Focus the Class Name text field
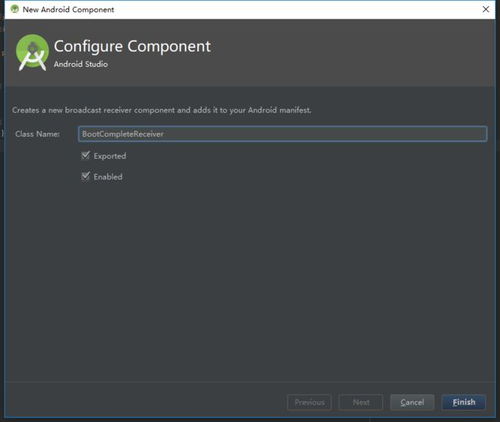 283,134
